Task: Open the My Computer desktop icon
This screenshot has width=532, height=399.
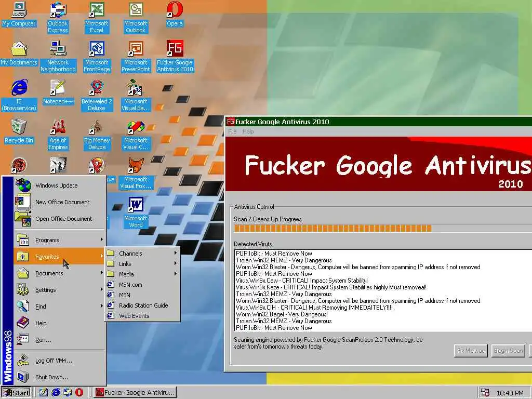Action: (19, 14)
